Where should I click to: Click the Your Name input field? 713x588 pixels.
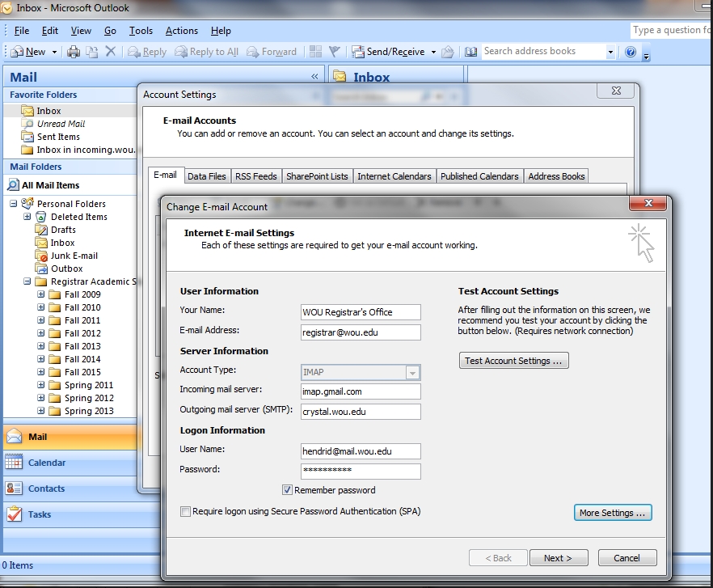coord(361,312)
